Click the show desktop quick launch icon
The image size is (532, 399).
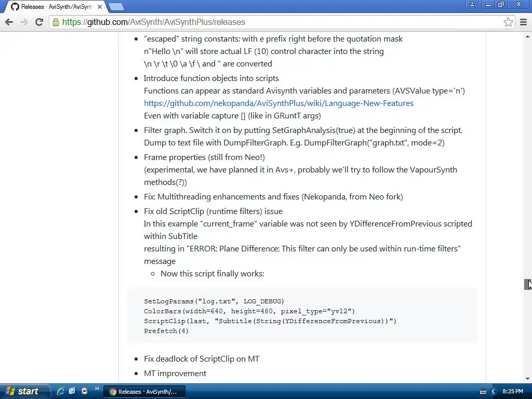(72, 391)
